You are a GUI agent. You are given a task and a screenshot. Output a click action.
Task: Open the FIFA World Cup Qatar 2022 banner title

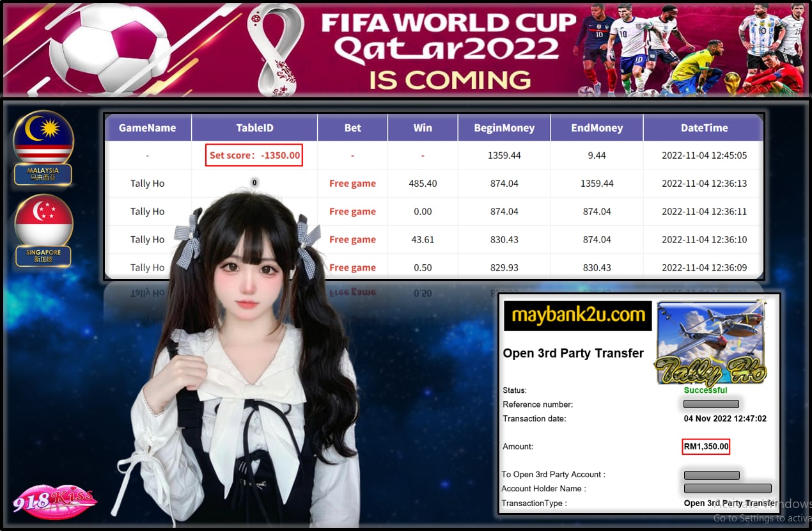point(449,51)
